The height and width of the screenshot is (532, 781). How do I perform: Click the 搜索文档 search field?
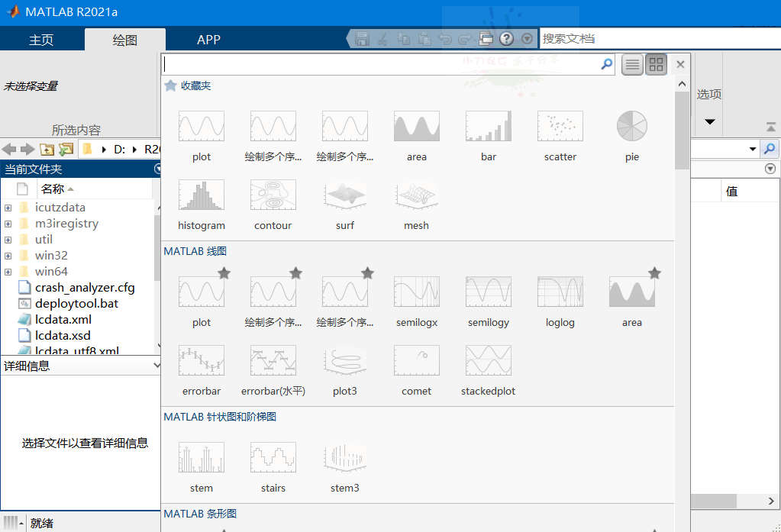[657, 38]
